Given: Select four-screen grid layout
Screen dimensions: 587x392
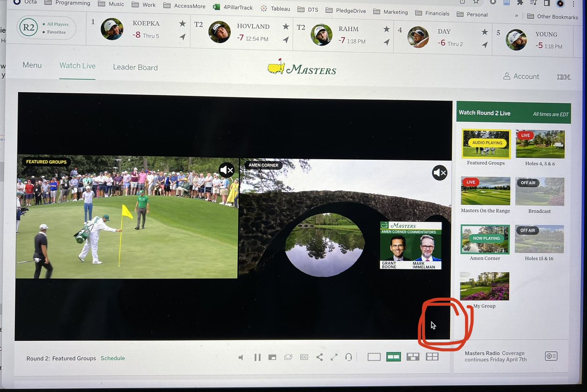Looking at the screenshot, I should (x=432, y=357).
